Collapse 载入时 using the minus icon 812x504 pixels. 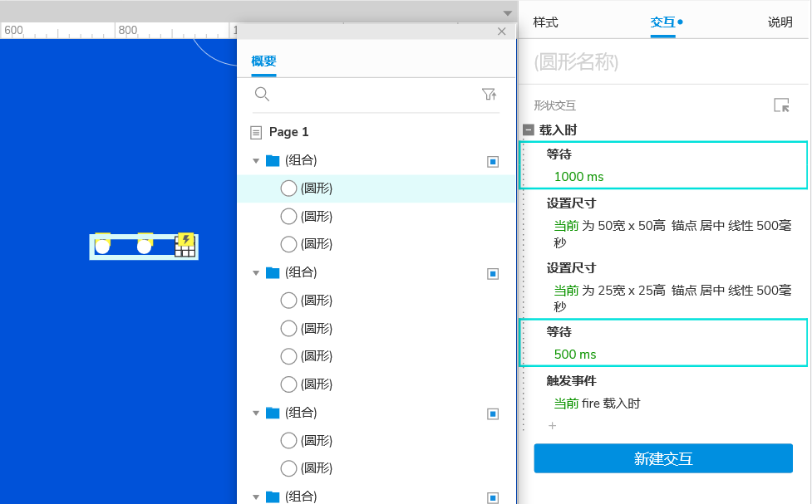[529, 130]
